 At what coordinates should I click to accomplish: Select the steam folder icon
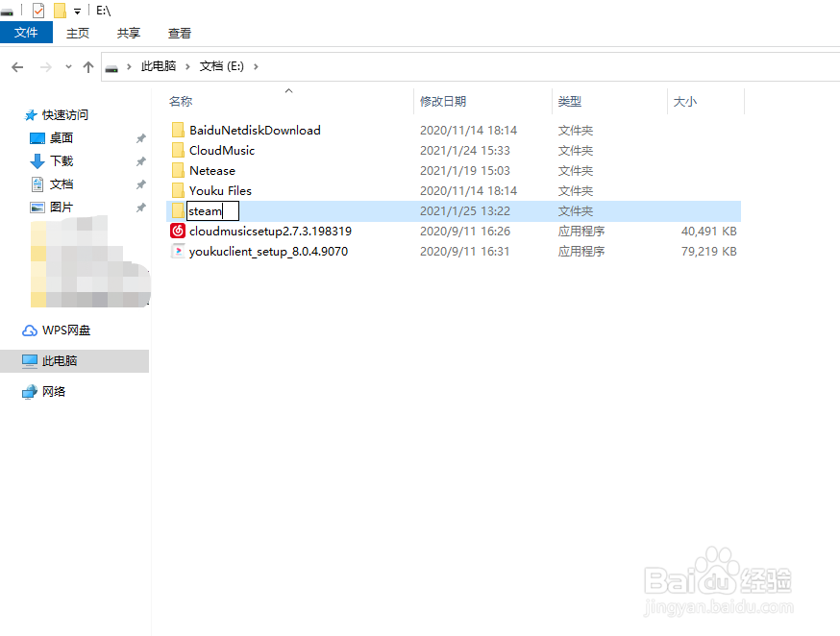point(179,211)
